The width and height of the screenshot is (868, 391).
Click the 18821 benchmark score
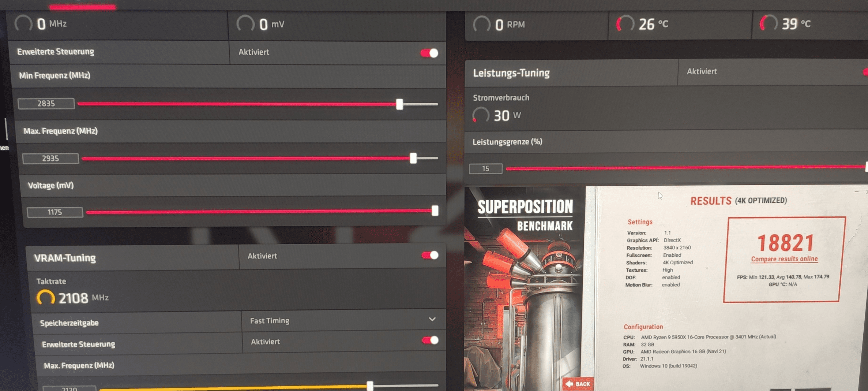coord(785,243)
